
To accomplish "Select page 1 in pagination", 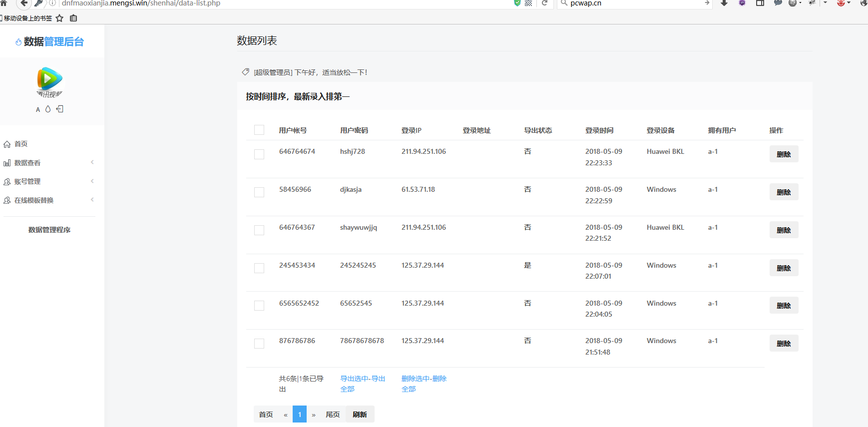I will (x=300, y=415).
